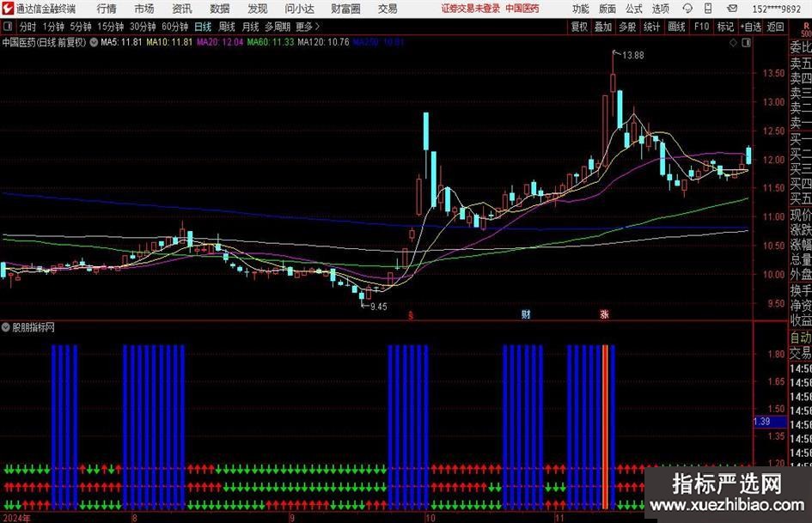Click the 画线 drawing tool button
Viewport: 812px width, 523px height.
coord(676,27)
